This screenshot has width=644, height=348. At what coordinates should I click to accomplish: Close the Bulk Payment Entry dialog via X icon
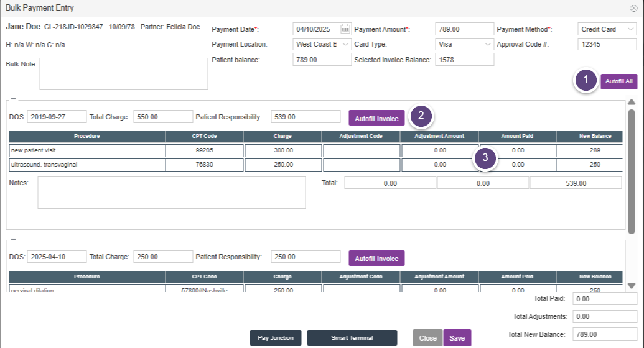633,7
